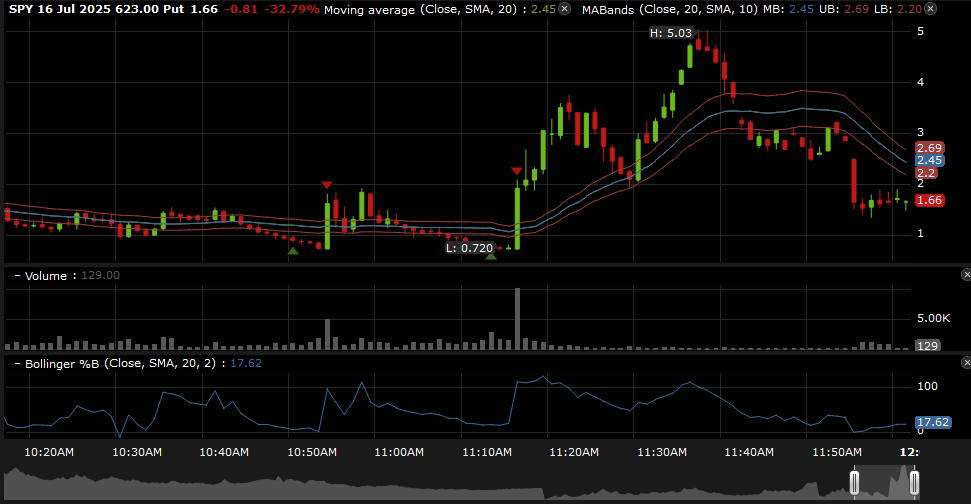The width and height of the screenshot is (971, 504).
Task: Click the red down-triangle marker near 11:16AM
Action: (x=516, y=171)
